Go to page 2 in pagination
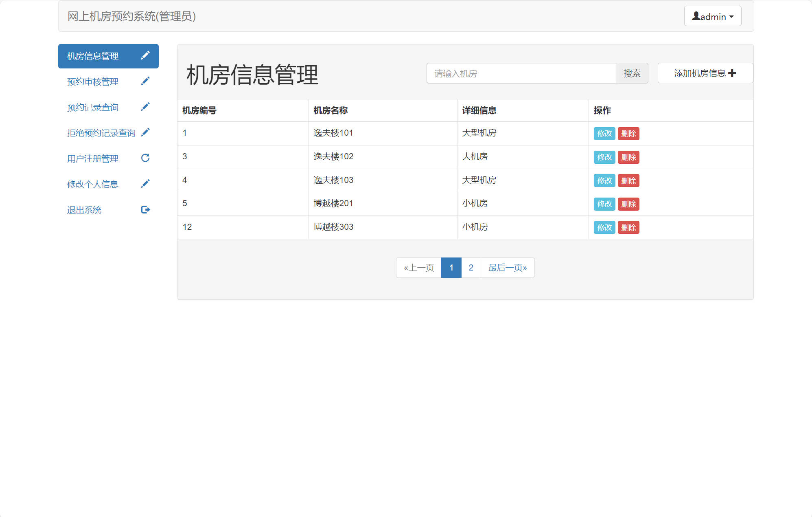The image size is (812, 517). click(471, 268)
